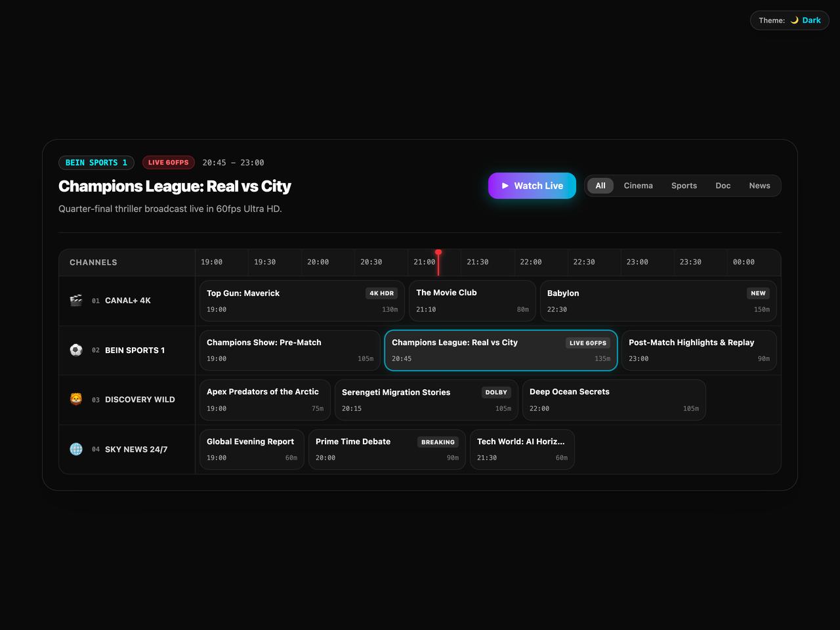Open Top Gun: Maverick program card
This screenshot has height=630, width=840.
(x=302, y=301)
